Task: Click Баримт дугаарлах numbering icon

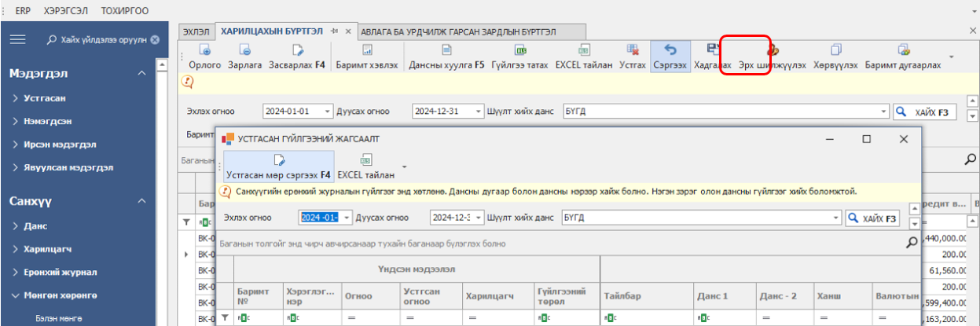Action: coord(903,49)
